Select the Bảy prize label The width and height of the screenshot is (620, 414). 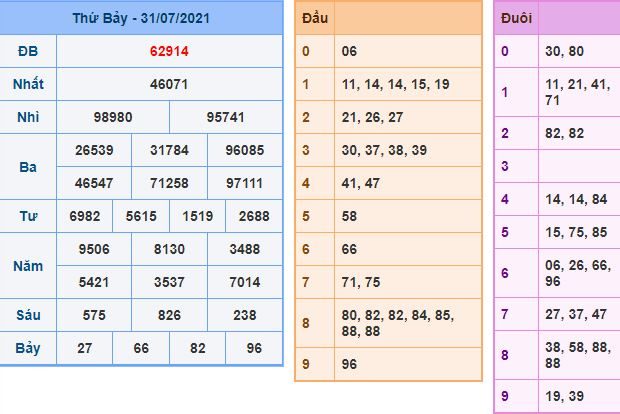tap(28, 348)
